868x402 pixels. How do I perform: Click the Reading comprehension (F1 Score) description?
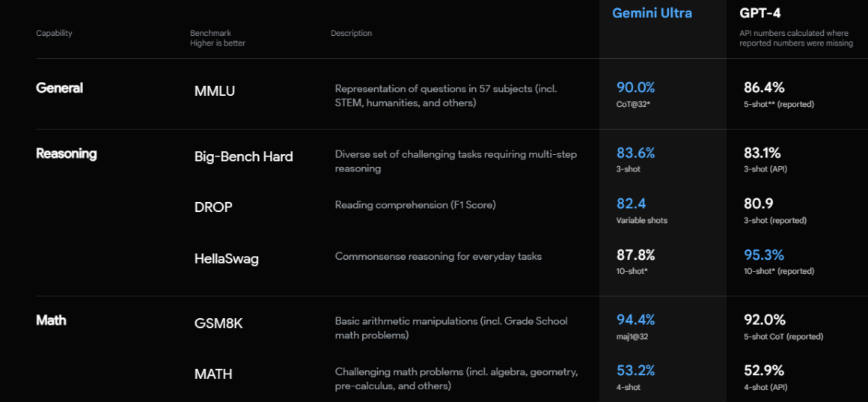(x=415, y=205)
